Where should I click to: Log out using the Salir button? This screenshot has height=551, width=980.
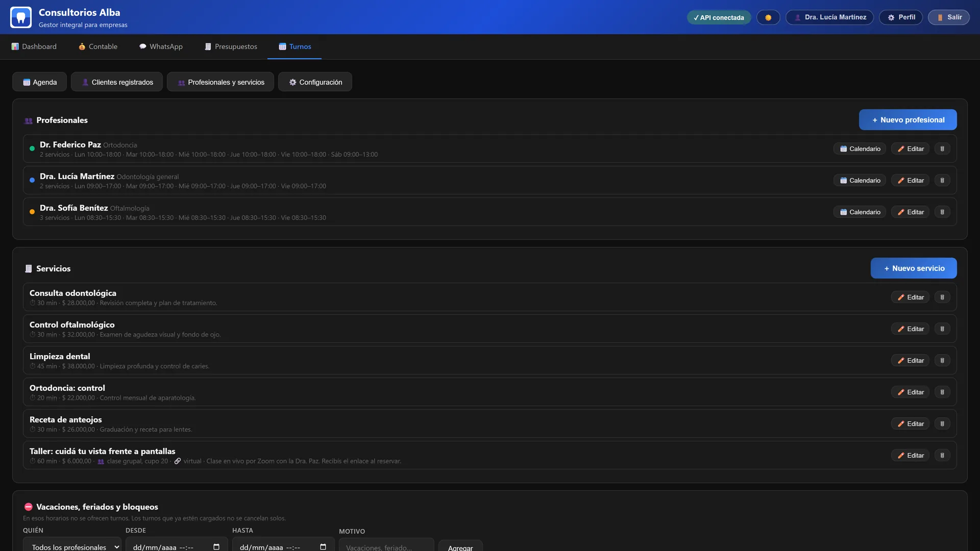click(x=949, y=17)
